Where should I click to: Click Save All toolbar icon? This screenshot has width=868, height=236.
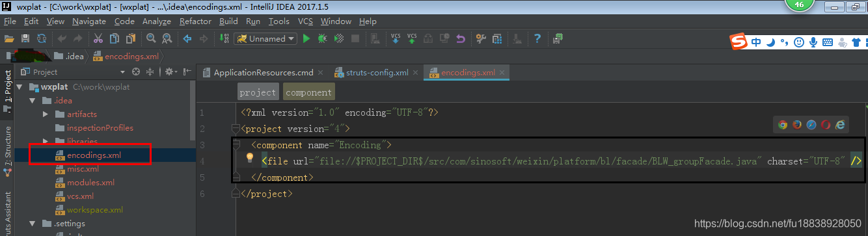tap(25, 38)
